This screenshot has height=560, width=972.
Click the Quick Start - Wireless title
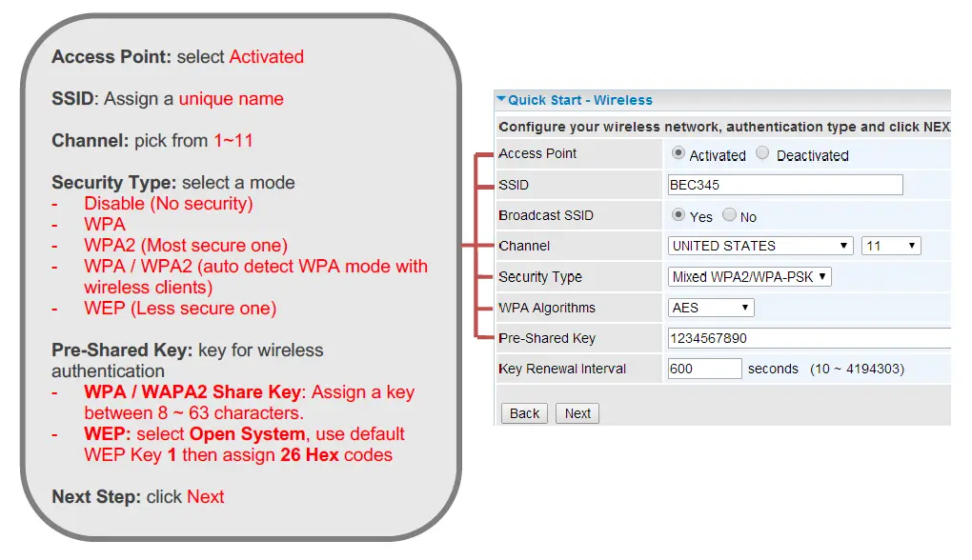tap(578, 99)
